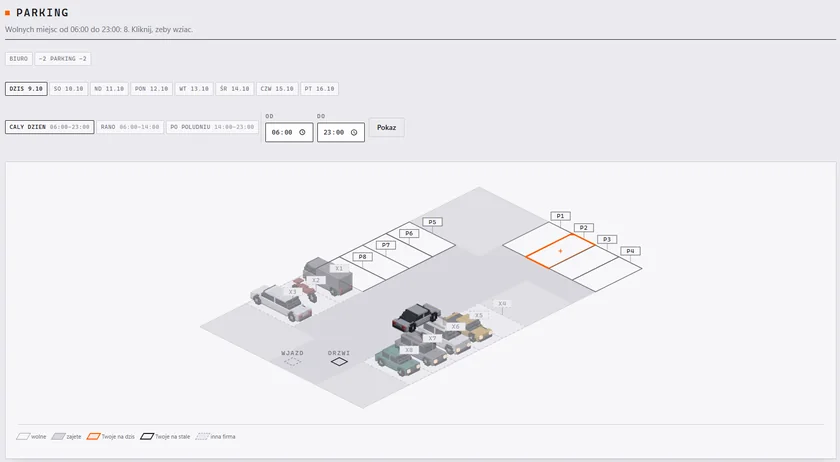This screenshot has width=840, height=462.
Task: Select parking spot P3
Action: click(x=584, y=263)
